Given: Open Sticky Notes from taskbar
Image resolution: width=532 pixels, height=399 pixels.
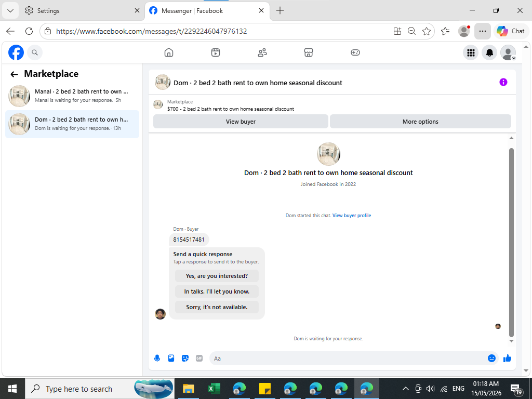Looking at the screenshot, I should click(264, 389).
